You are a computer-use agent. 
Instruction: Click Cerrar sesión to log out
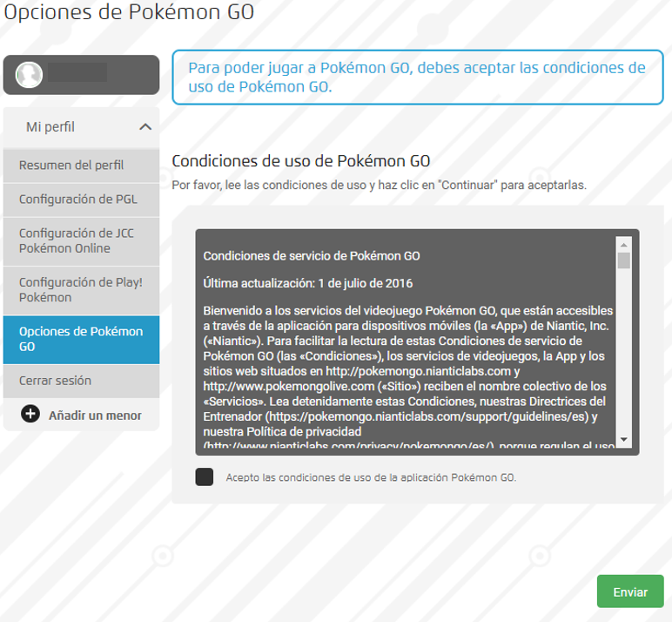click(x=55, y=381)
